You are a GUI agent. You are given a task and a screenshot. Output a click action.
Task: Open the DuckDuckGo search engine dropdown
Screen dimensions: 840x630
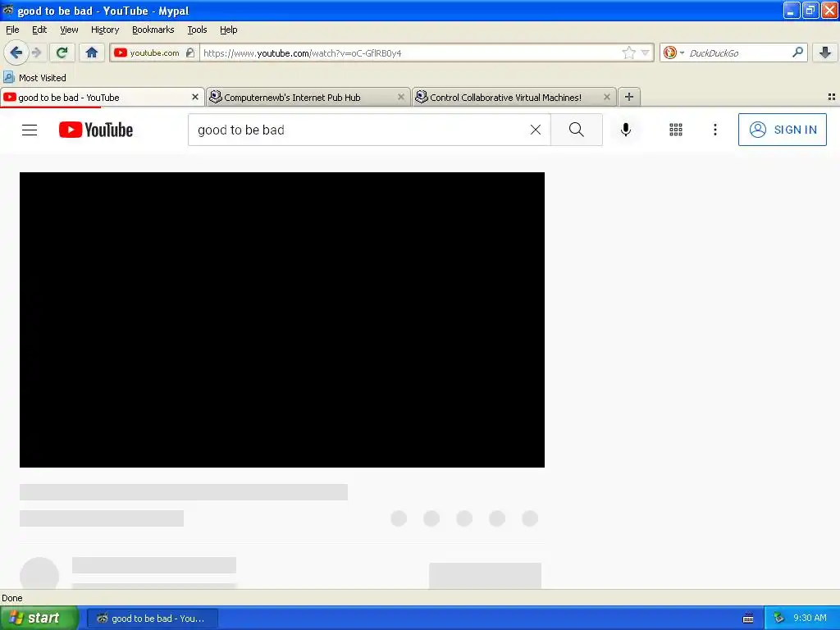[673, 52]
